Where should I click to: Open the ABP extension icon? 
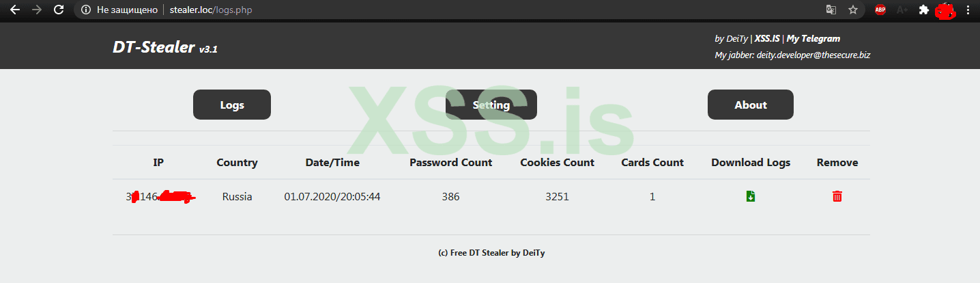pos(880,10)
